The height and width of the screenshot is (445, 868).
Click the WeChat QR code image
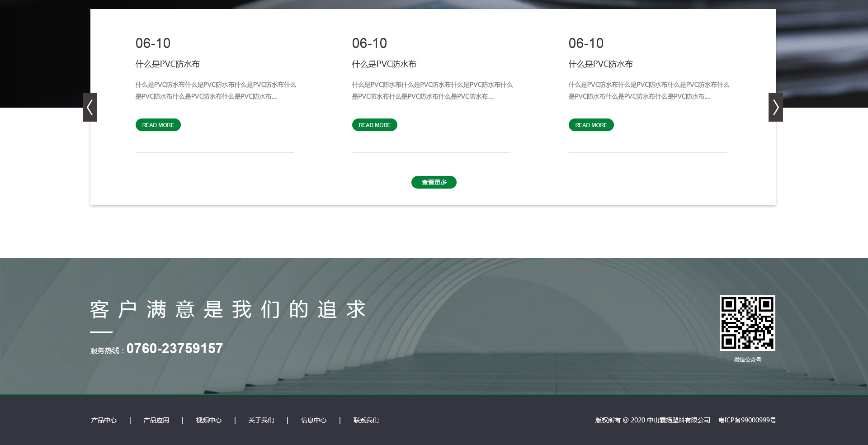(747, 323)
